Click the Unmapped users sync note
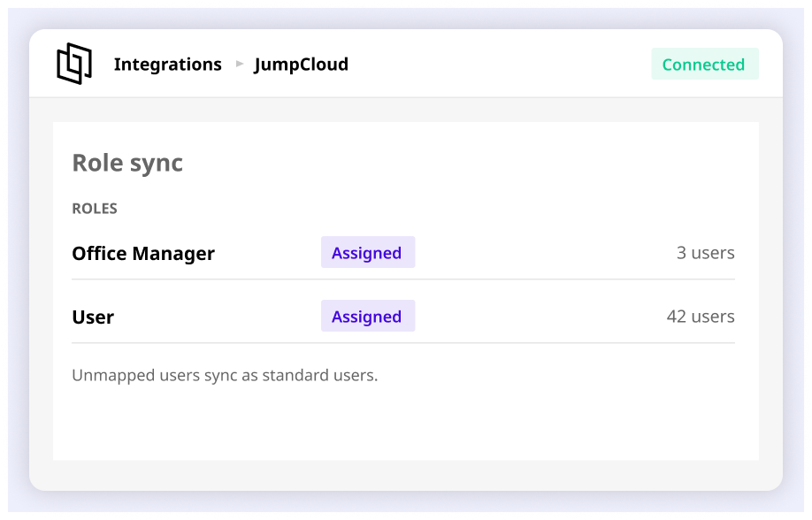The image size is (812, 520). point(225,375)
